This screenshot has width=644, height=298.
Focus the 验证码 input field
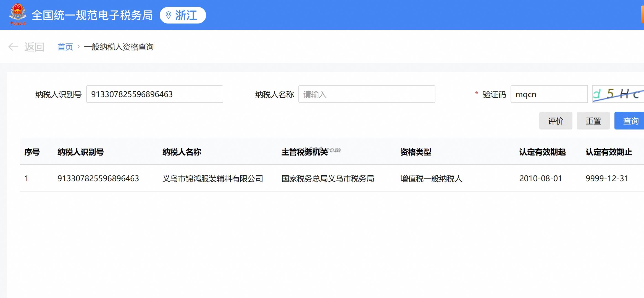(x=549, y=94)
